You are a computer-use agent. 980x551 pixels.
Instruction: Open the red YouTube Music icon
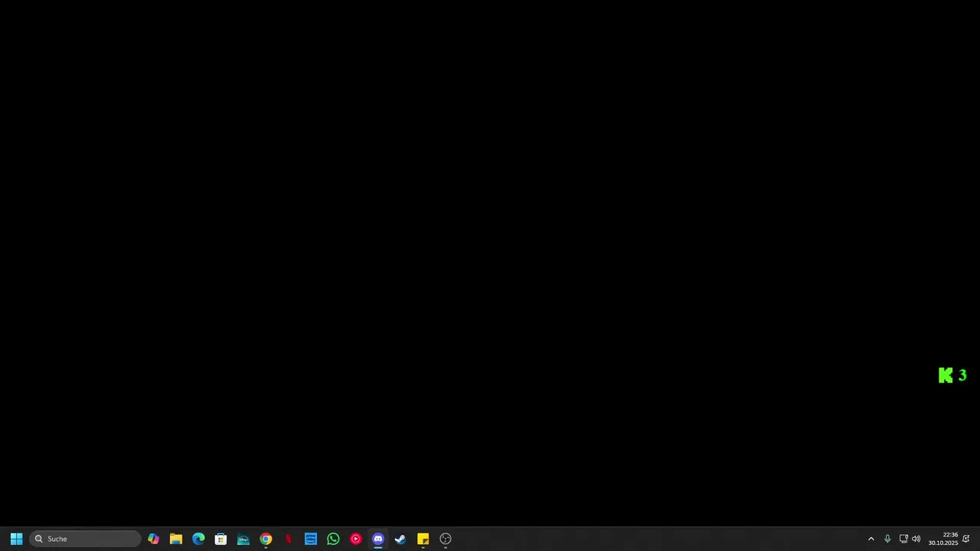355,539
